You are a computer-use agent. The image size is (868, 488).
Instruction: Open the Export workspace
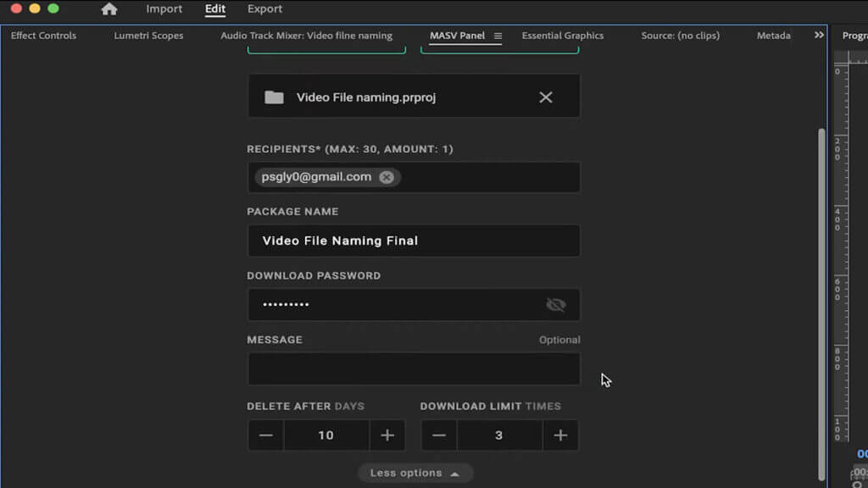coord(264,8)
